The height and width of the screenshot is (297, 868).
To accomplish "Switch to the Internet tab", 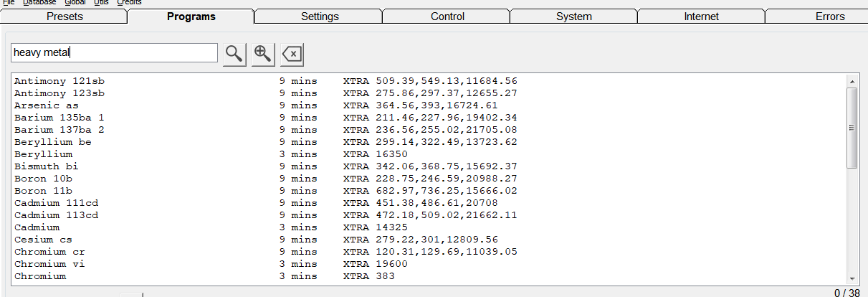I will pos(701,16).
